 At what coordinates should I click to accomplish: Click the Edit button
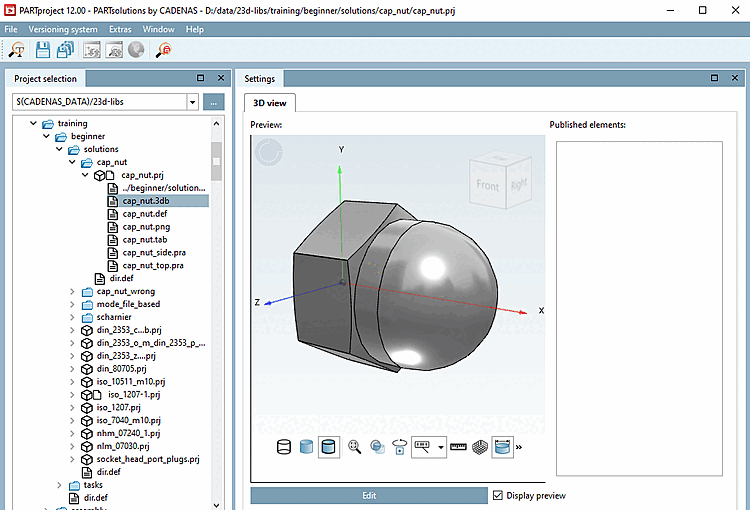(x=369, y=495)
